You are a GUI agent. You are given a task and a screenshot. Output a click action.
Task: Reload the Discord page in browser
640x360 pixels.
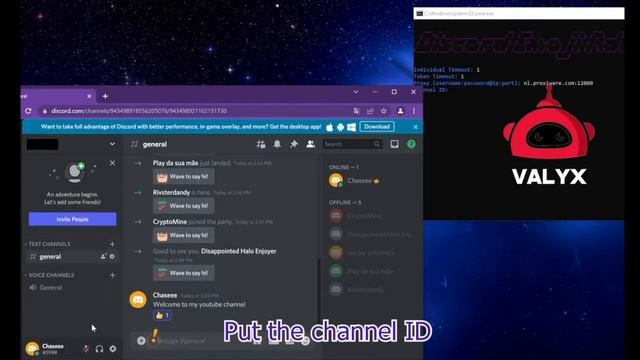[x=28, y=111]
